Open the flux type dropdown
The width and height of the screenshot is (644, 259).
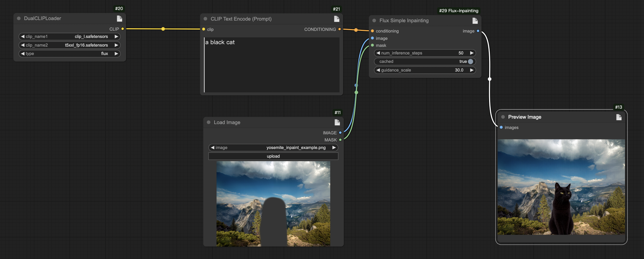click(70, 54)
